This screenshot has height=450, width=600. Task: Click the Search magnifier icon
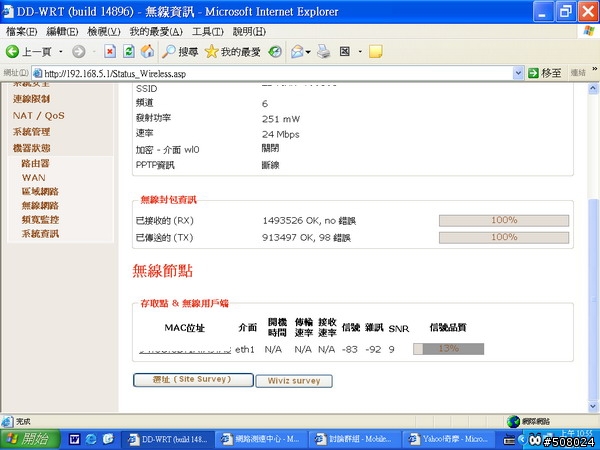[x=169, y=51]
